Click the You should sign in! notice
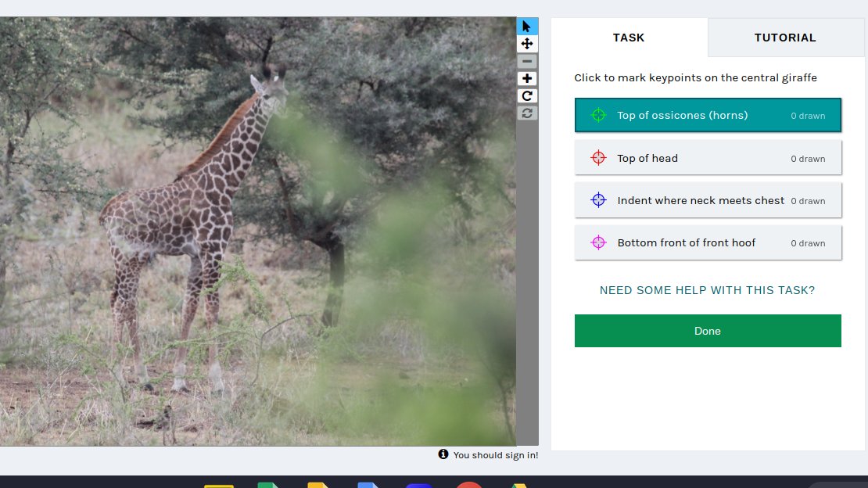 (496, 455)
